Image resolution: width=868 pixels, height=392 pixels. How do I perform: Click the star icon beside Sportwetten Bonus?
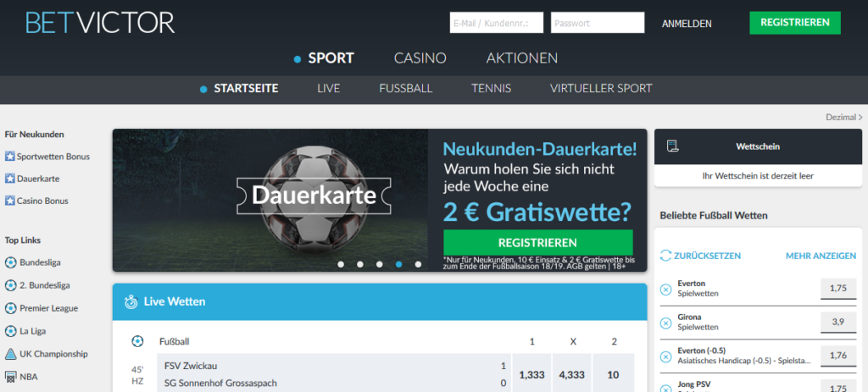click(x=9, y=157)
